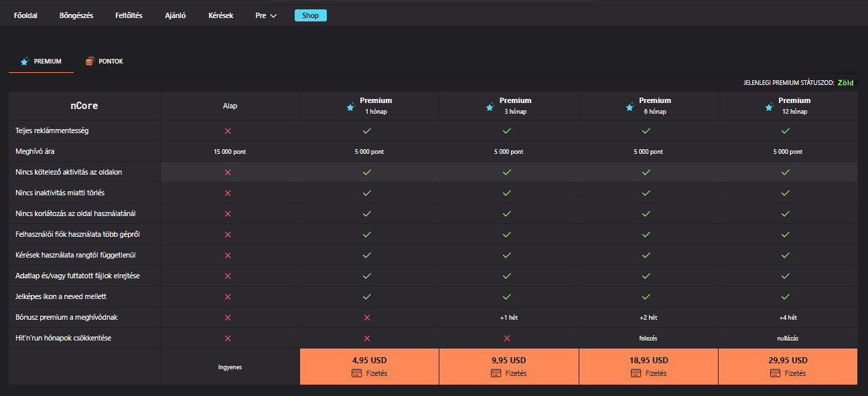Click star icon beside Premium 1 hónap
Screen dimensions: 868x396
(x=350, y=106)
